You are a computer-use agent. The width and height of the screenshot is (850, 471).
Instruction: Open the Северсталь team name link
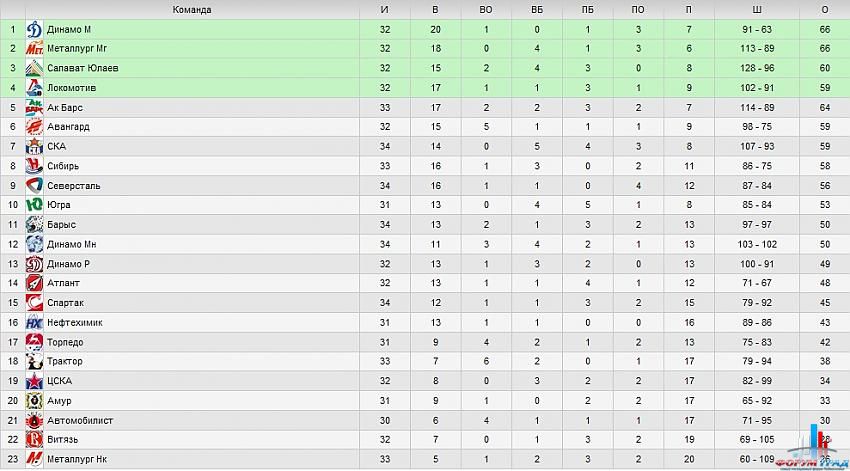click(x=70, y=185)
